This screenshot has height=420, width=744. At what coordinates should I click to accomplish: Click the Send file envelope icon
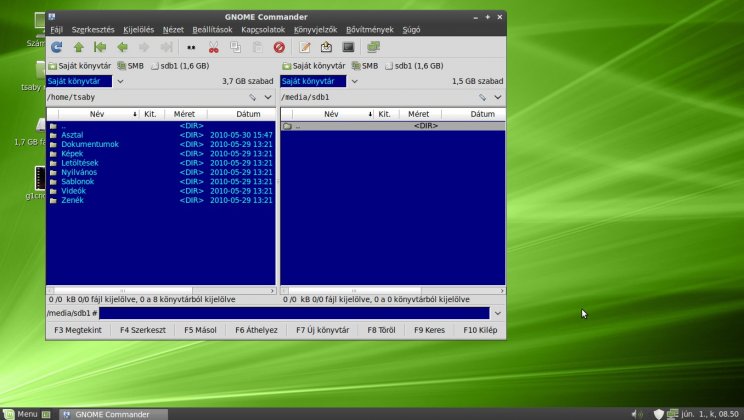point(326,47)
